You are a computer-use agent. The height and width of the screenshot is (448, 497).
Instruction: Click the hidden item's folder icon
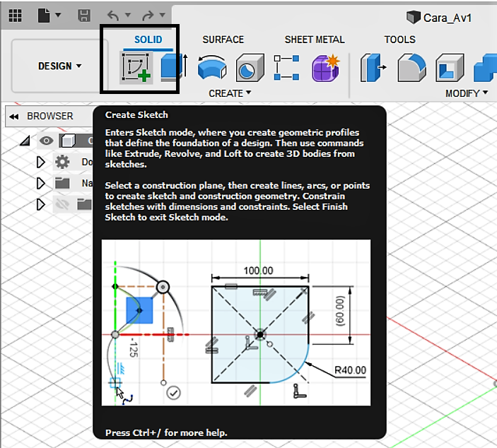[x=84, y=204]
